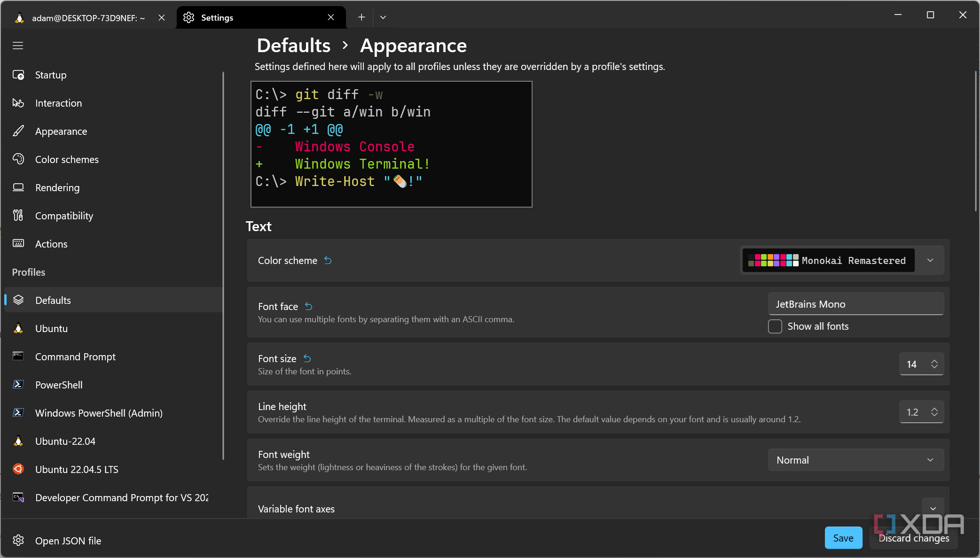Toggle the hamburger navigation menu
This screenshot has height=558, width=980.
coord(18,46)
